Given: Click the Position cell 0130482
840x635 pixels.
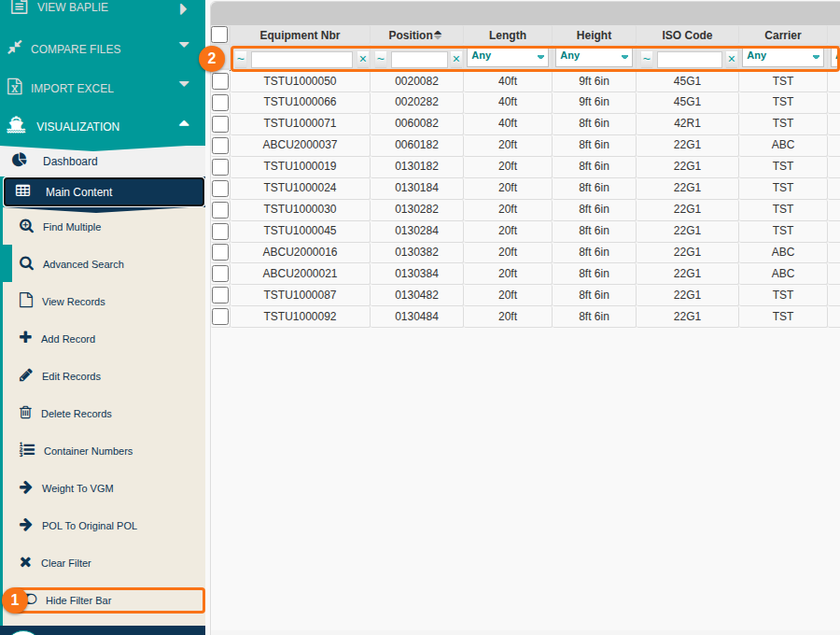Looking at the screenshot, I should (417, 295).
